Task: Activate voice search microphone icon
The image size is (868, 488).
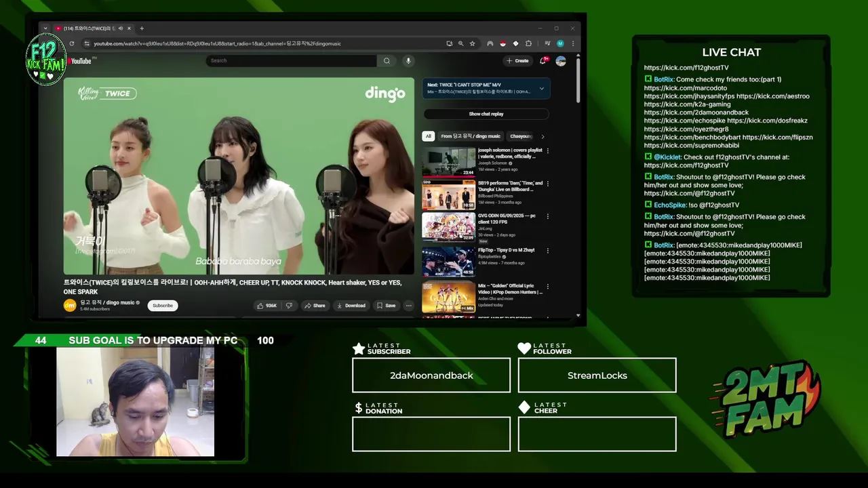Action: click(x=408, y=60)
